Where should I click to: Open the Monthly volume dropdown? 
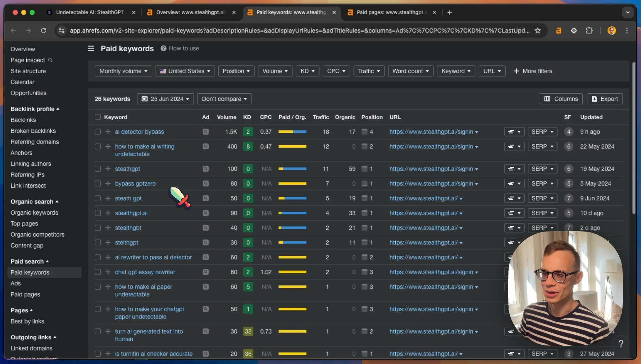click(123, 71)
